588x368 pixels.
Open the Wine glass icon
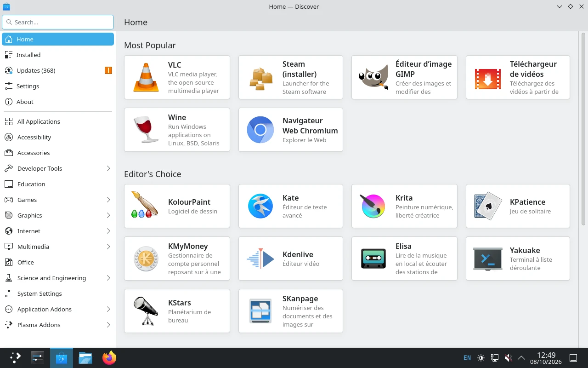[146, 130]
